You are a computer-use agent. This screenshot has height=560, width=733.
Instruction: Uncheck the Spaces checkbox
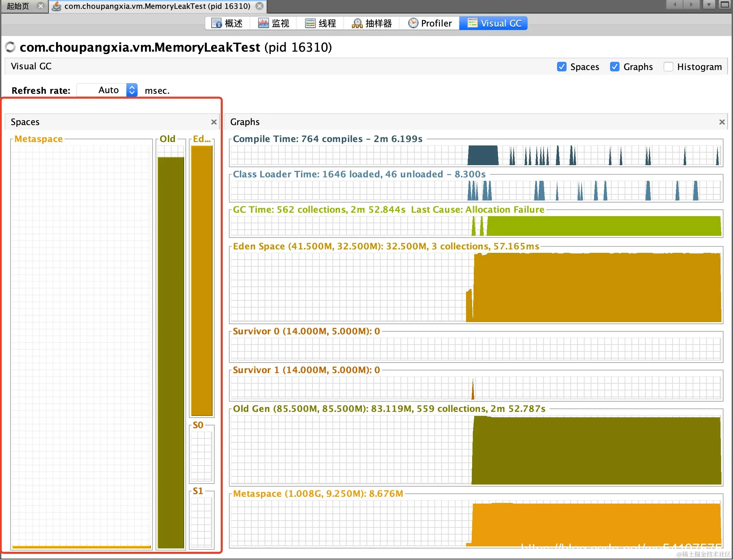point(562,67)
